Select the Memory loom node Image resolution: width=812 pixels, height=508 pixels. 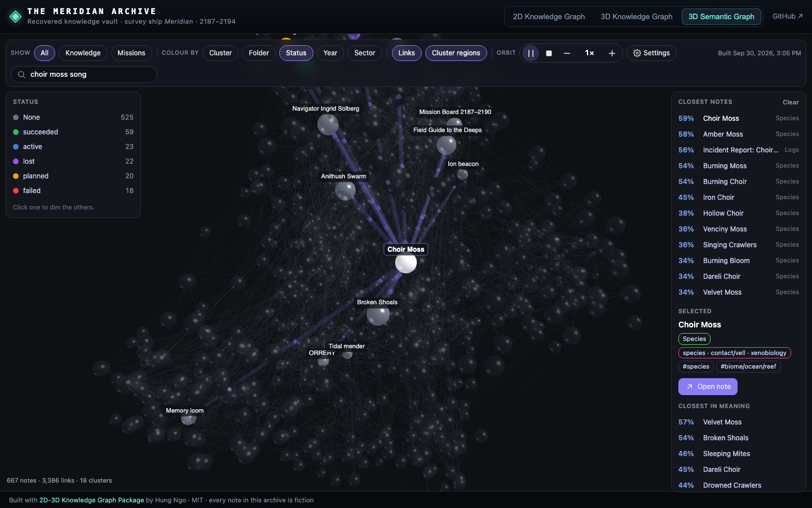(188, 418)
